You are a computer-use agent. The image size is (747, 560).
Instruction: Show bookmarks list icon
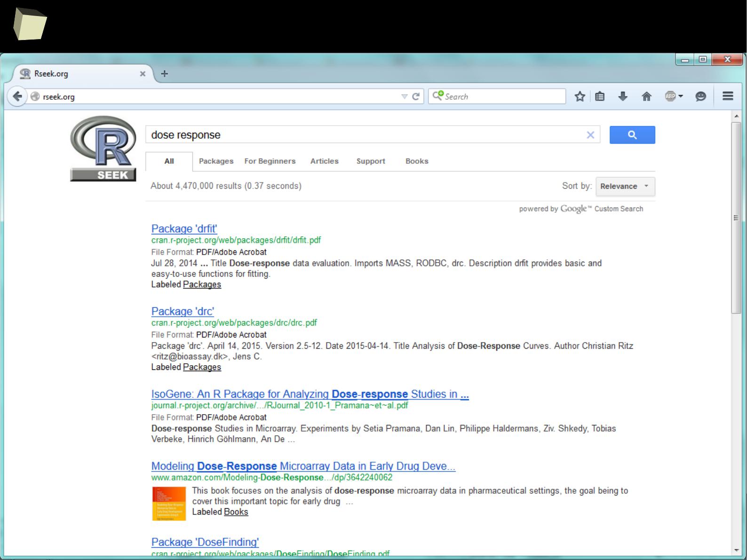click(x=600, y=96)
